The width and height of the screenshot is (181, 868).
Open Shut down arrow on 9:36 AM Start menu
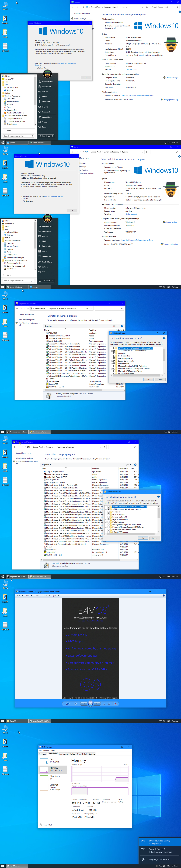pyautogui.click(x=53, y=136)
